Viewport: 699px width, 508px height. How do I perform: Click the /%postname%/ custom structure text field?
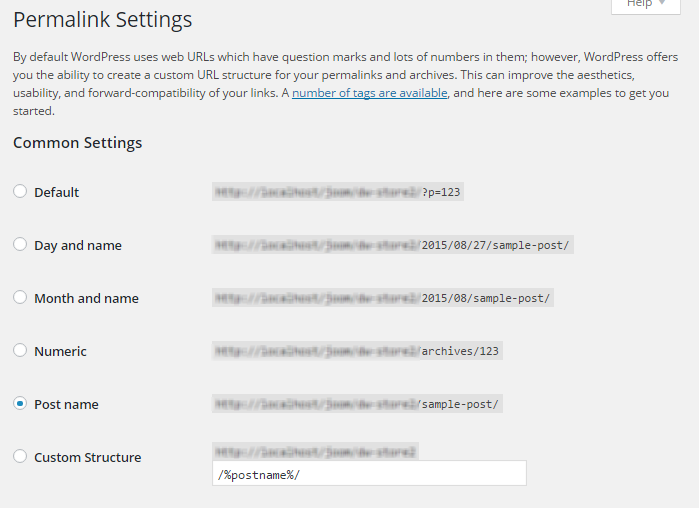click(x=369, y=473)
